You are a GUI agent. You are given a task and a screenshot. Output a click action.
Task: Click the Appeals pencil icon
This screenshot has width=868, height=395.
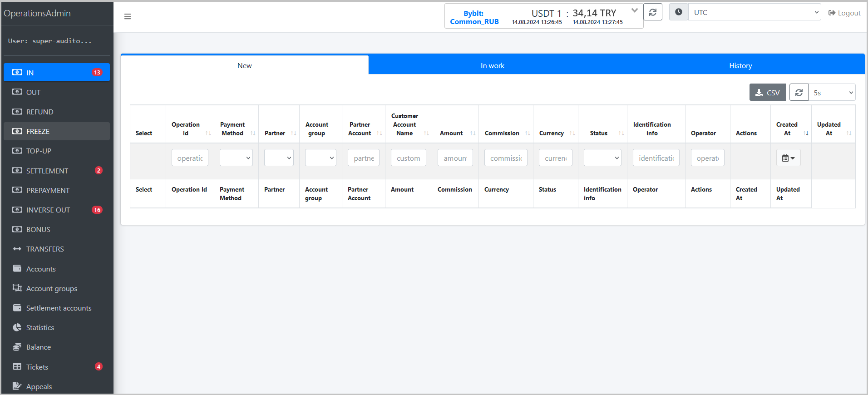(x=17, y=386)
